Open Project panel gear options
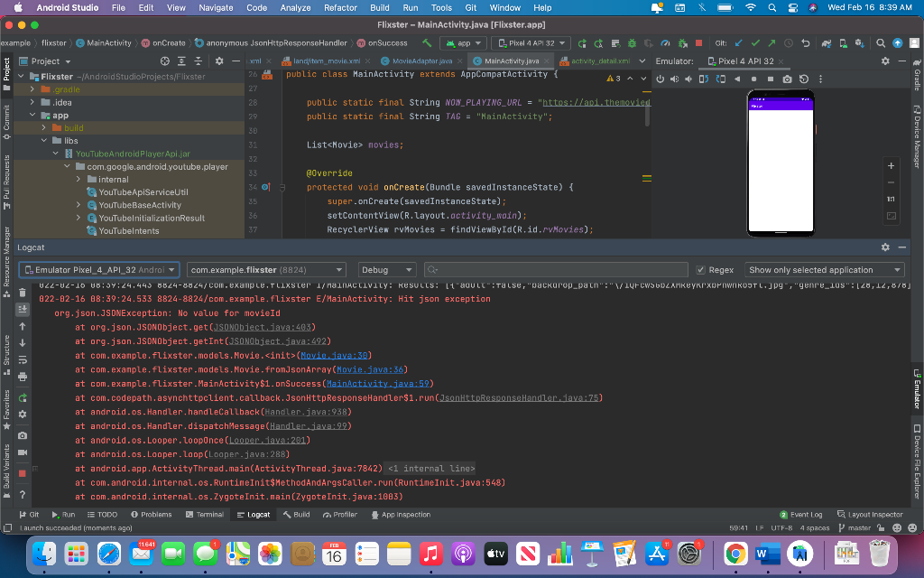 coord(219,61)
